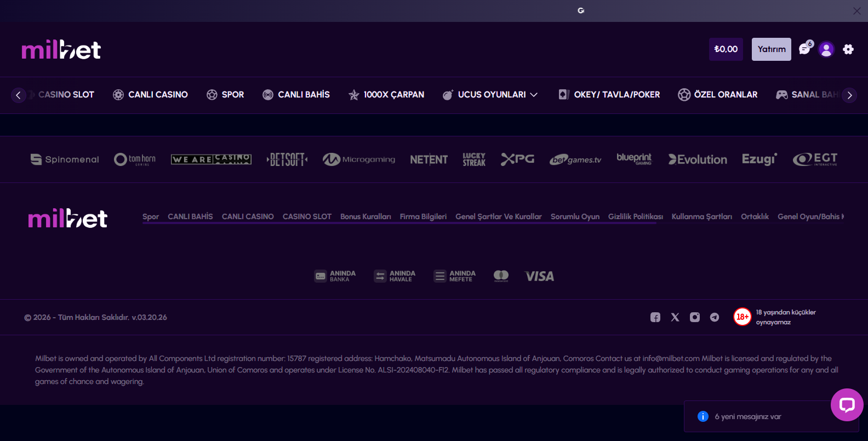Open the Sorumlu Oyun footer link
This screenshot has width=868, height=441.
(575, 217)
